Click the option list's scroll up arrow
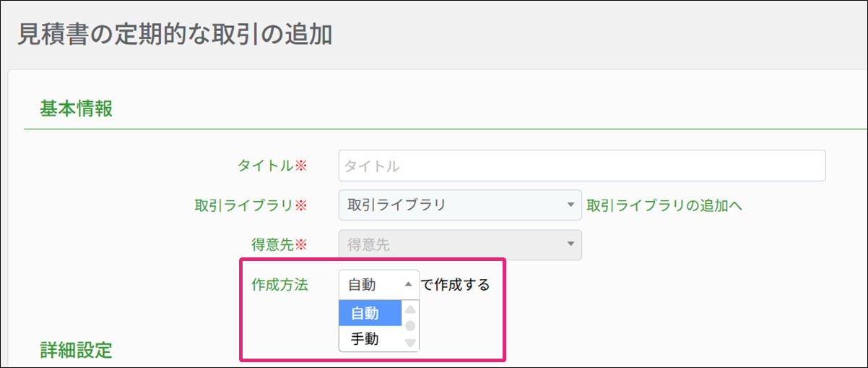Screen dimensions: 868x368 409,309
